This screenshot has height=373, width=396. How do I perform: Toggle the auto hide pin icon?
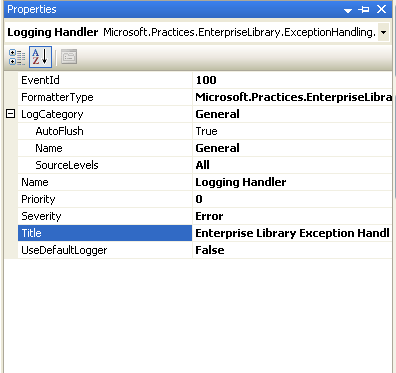click(364, 9)
